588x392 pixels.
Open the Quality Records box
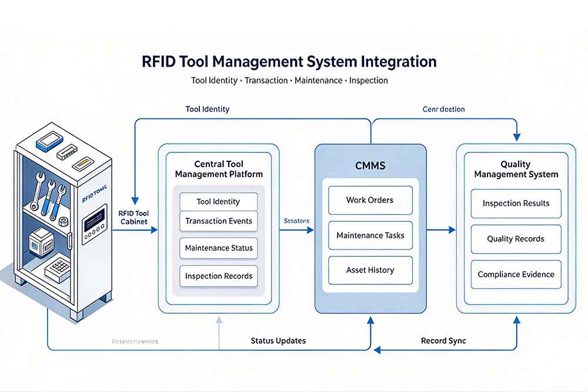coord(516,239)
